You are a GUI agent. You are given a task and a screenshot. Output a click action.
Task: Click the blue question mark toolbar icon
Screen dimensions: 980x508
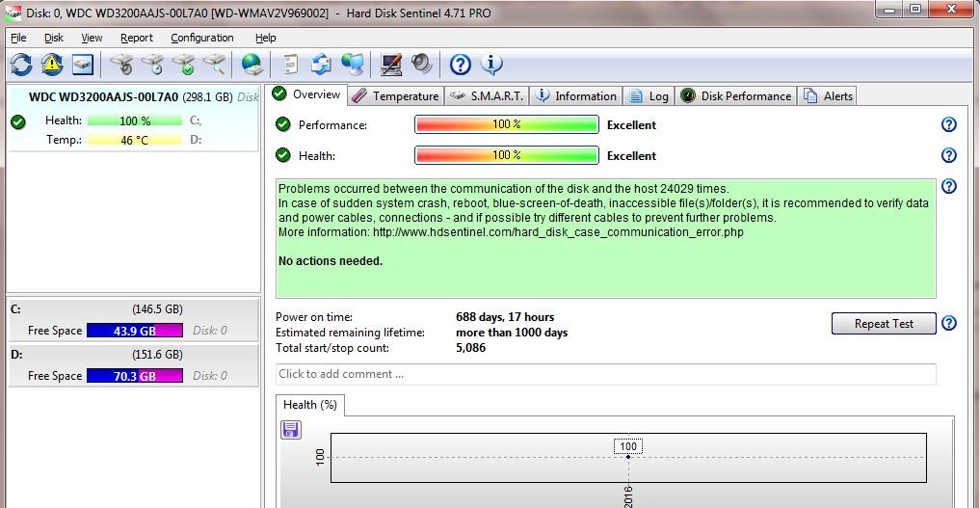click(x=461, y=65)
